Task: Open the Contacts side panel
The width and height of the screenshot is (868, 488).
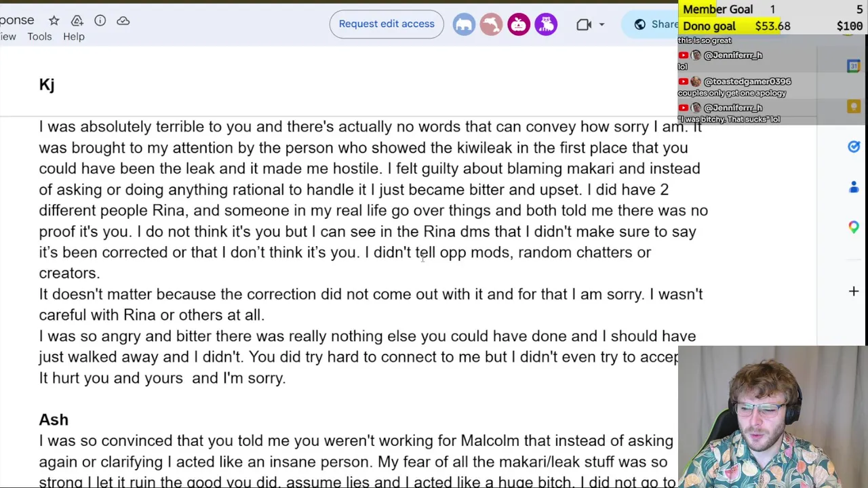Action: 854,187
